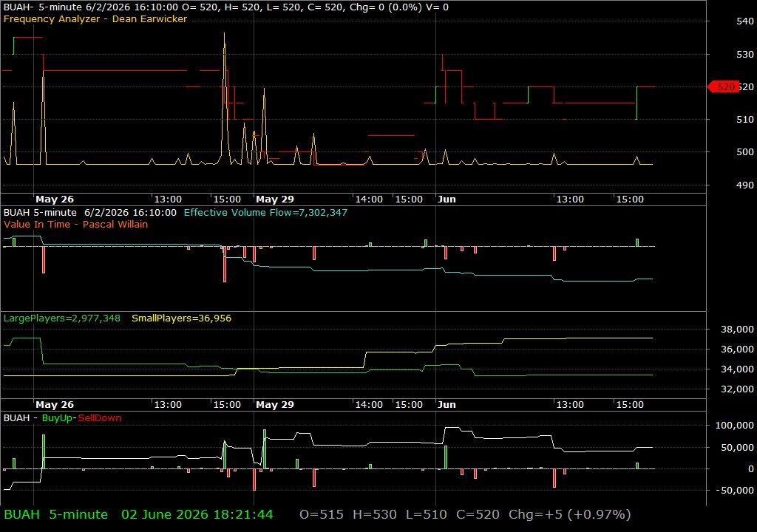The image size is (757, 532).
Task: Click the 'Chg= 0 (0.0%) V= 0' header text
Action: (398, 7)
